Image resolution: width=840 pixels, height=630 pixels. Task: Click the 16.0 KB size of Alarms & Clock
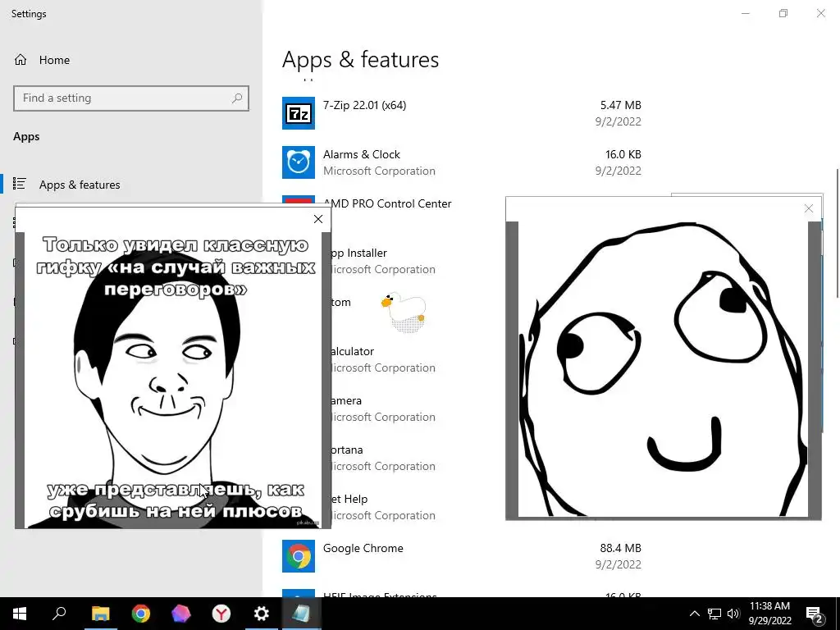point(623,154)
